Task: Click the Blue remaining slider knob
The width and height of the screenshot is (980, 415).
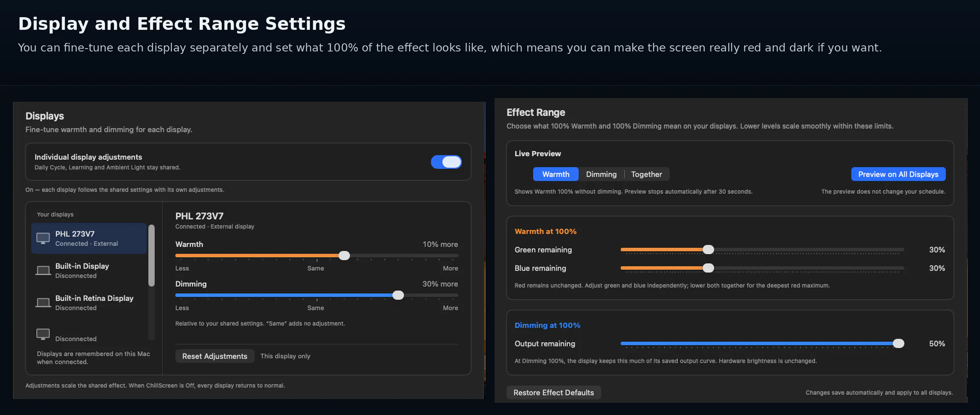Action: click(x=708, y=268)
